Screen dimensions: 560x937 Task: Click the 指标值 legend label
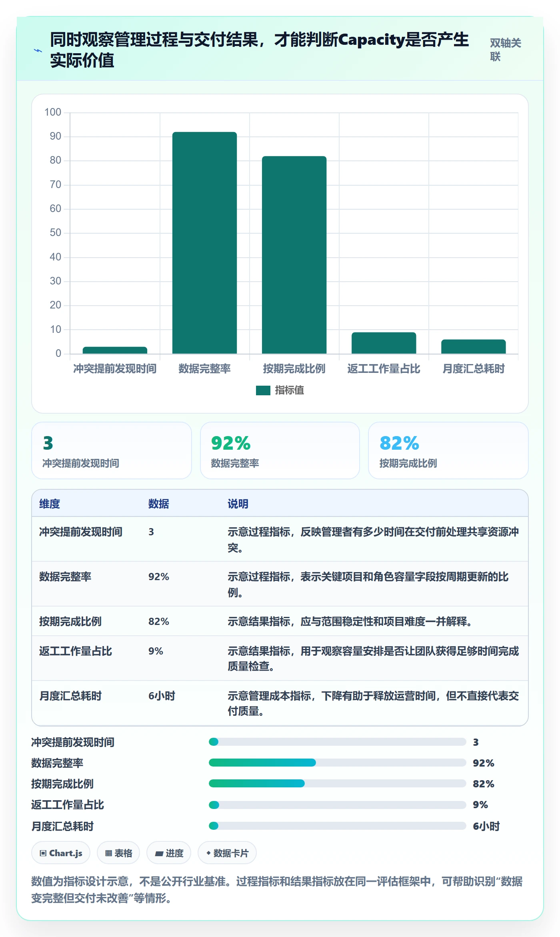289,390
